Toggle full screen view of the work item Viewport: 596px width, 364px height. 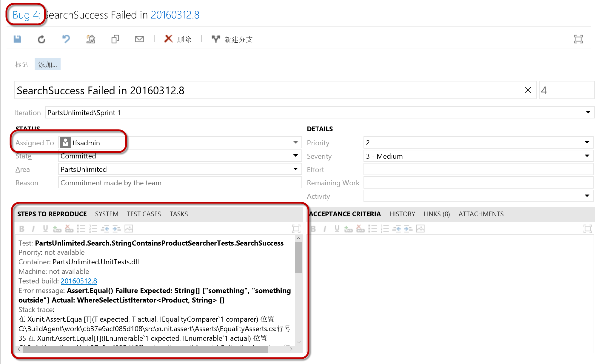click(578, 39)
